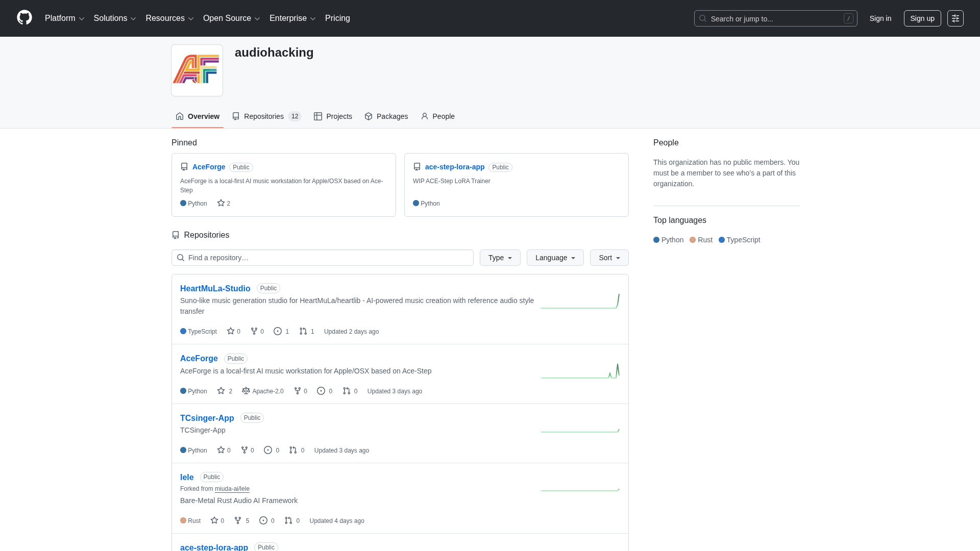
Task: Click the audiohacking organization avatar
Action: point(197,70)
